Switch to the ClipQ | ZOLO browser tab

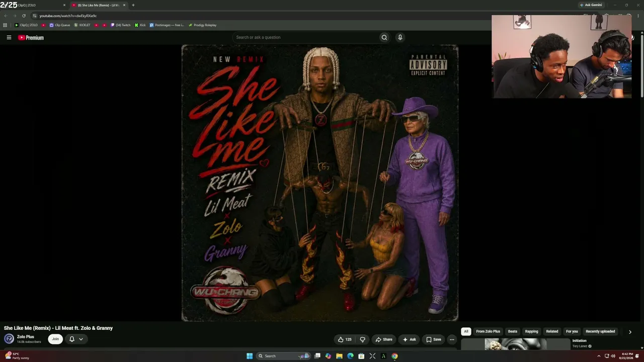[x=33, y=5]
